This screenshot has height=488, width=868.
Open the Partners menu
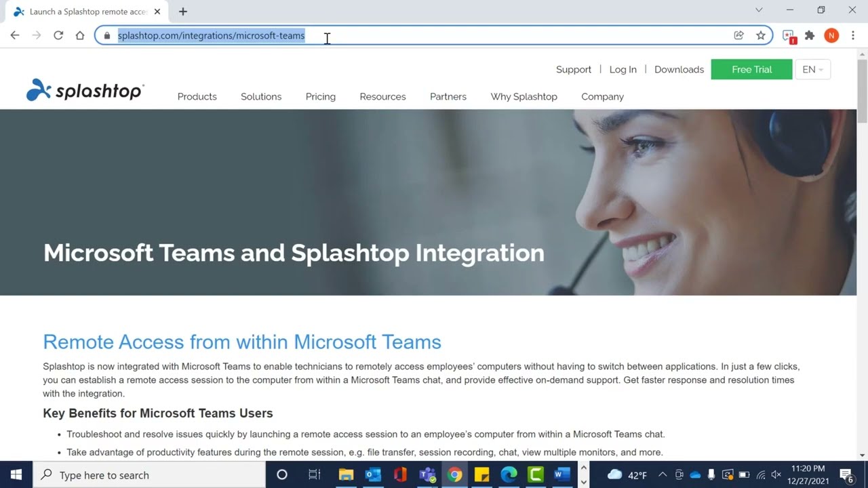point(448,96)
